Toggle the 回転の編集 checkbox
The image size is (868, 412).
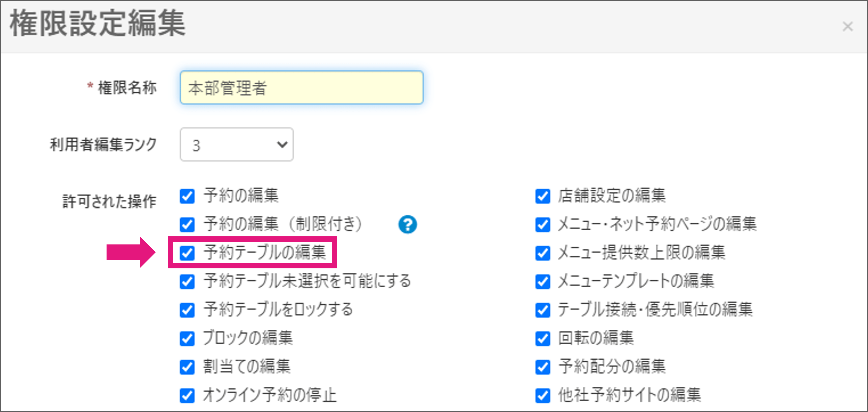coord(543,339)
